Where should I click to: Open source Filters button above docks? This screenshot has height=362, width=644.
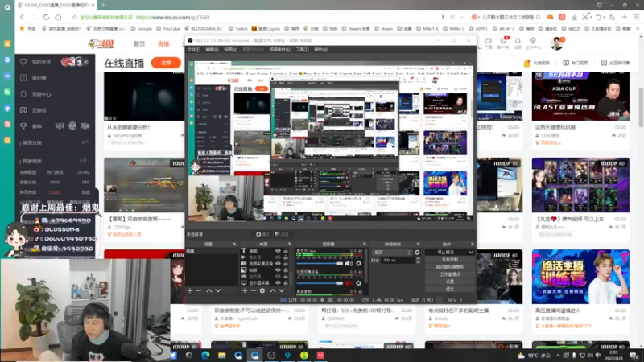[x=282, y=234]
